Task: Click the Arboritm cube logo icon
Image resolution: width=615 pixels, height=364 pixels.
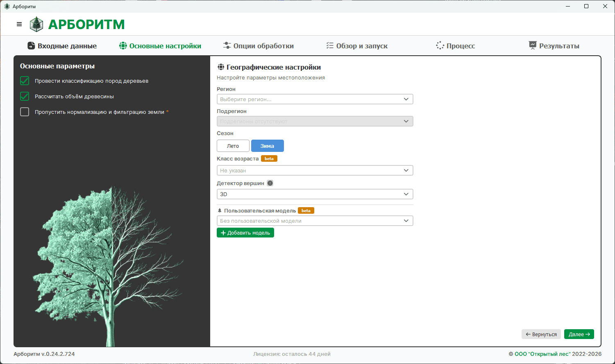Action: pyautogui.click(x=36, y=24)
